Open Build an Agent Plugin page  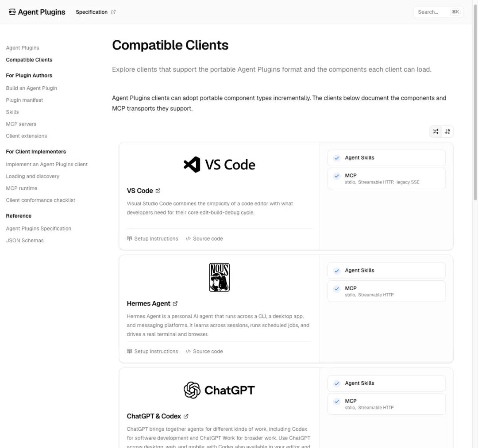point(31,88)
